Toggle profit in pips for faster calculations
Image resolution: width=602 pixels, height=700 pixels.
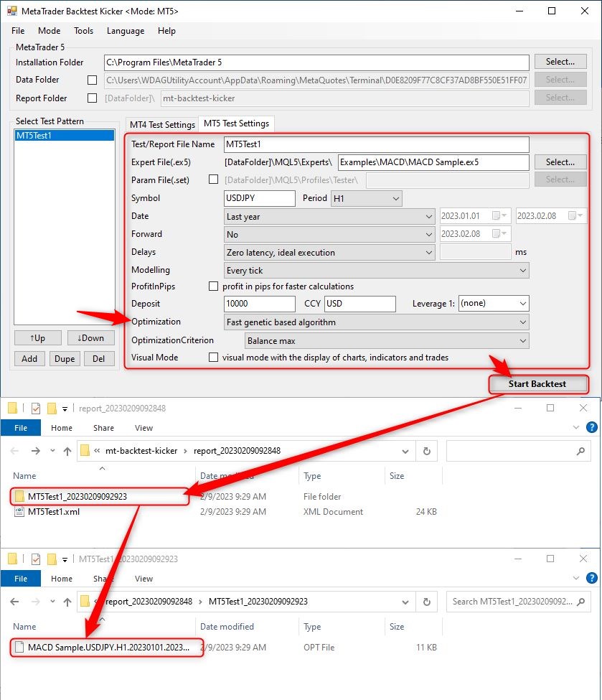pos(213,286)
